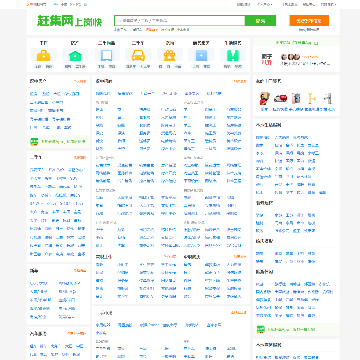Click the orange more link in first left panel
Screen dimensions: 360x360
coord(80,81)
